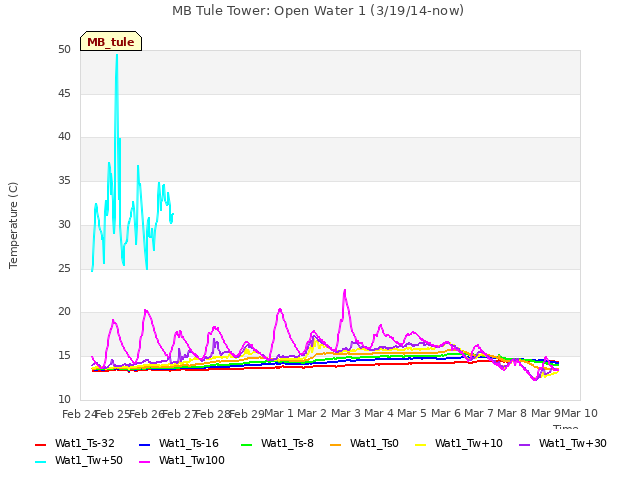The image size is (640, 480).
Task: Click the purple Wat1_Tw+30 legend swatch
Action: point(524,444)
